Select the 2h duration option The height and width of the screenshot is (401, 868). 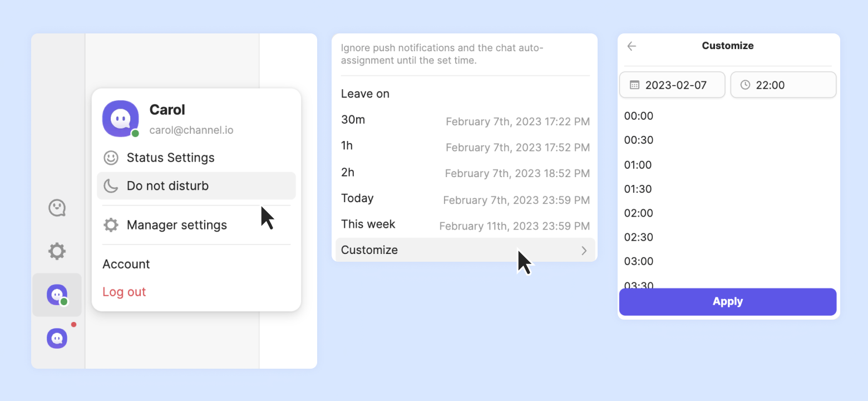coord(465,173)
